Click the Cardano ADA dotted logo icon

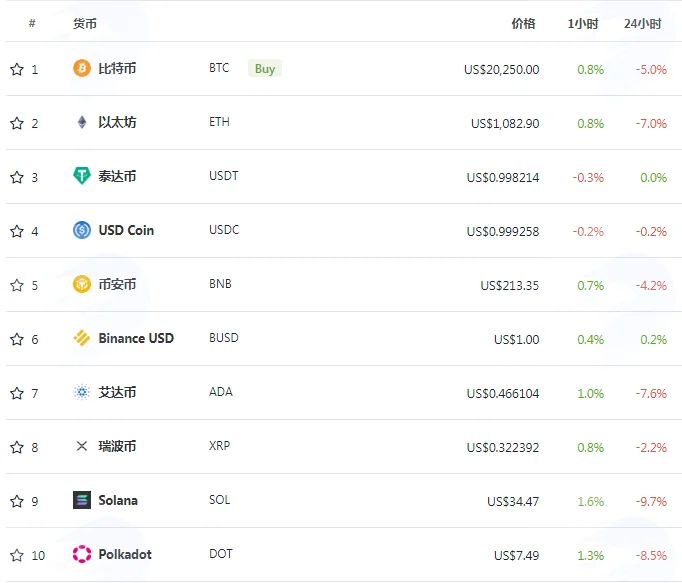82,392
